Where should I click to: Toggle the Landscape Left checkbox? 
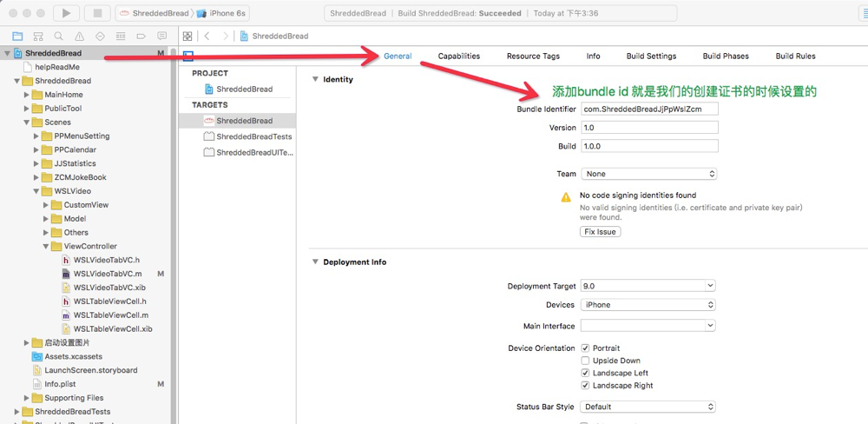tap(585, 374)
